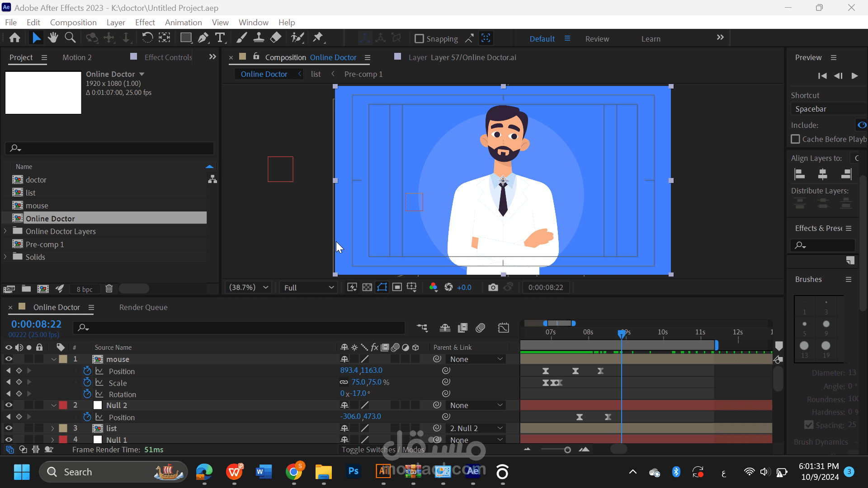868x488 pixels.
Task: Toggle transparency grid in viewer
Action: (x=367, y=287)
